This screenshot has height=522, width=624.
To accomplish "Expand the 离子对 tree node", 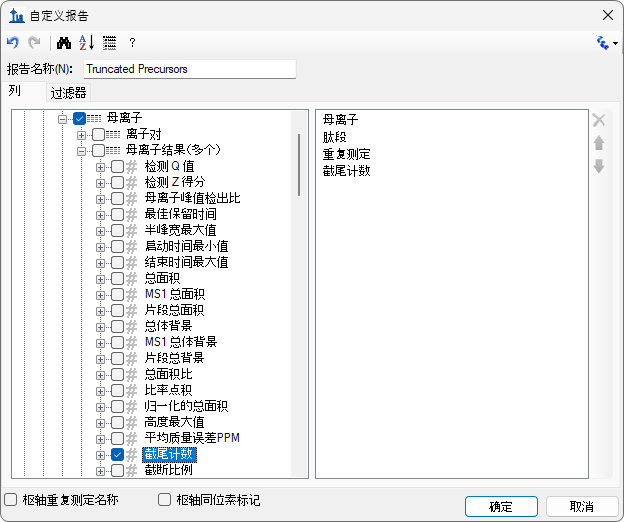I will 82,135.
